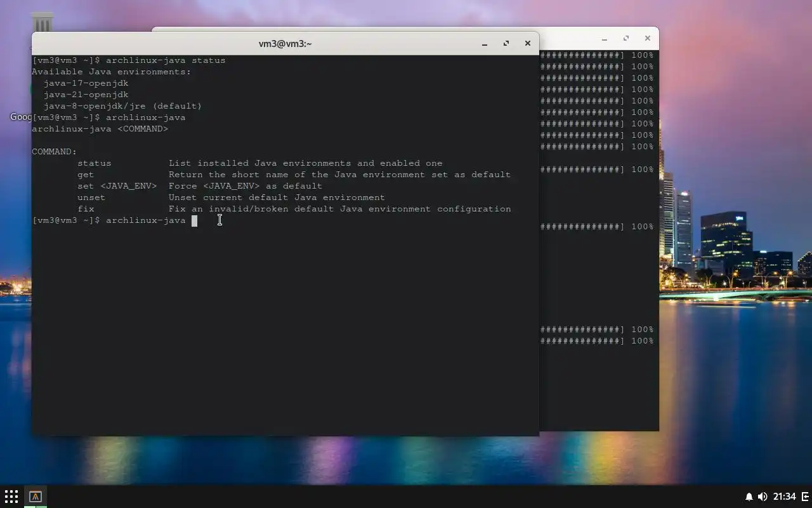Viewport: 812px width, 508px height.
Task: Click the 'status' command entry
Action: coord(94,163)
